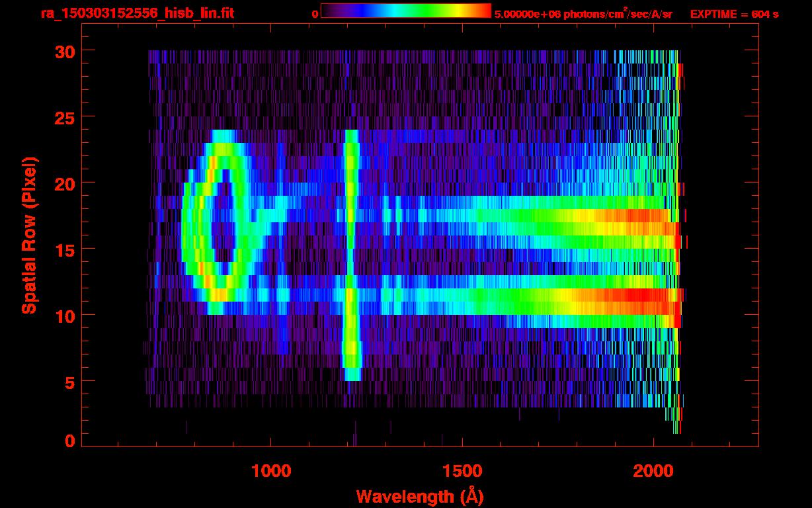Click the vertical emission line near 1216 Å

(352, 255)
